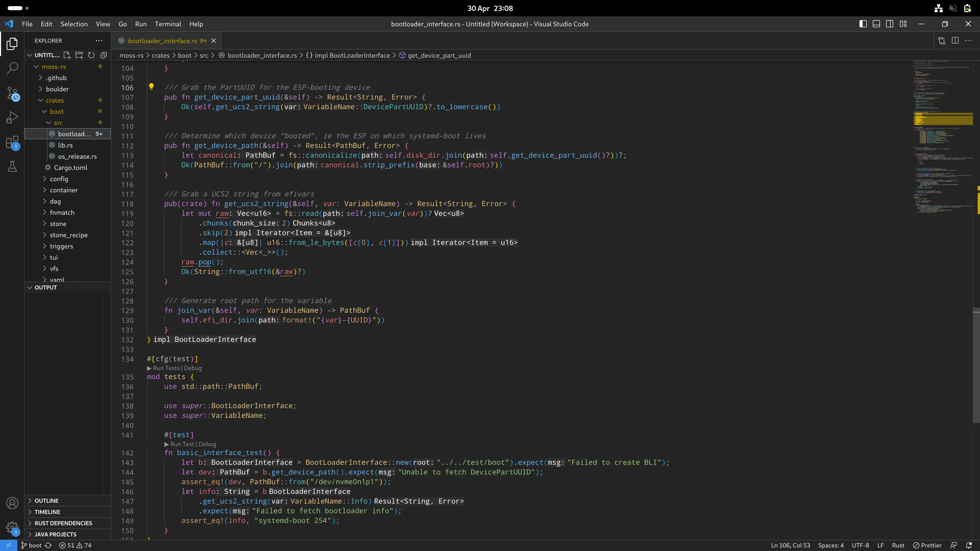
Task: Click the lightbulb code action icon
Action: [151, 87]
